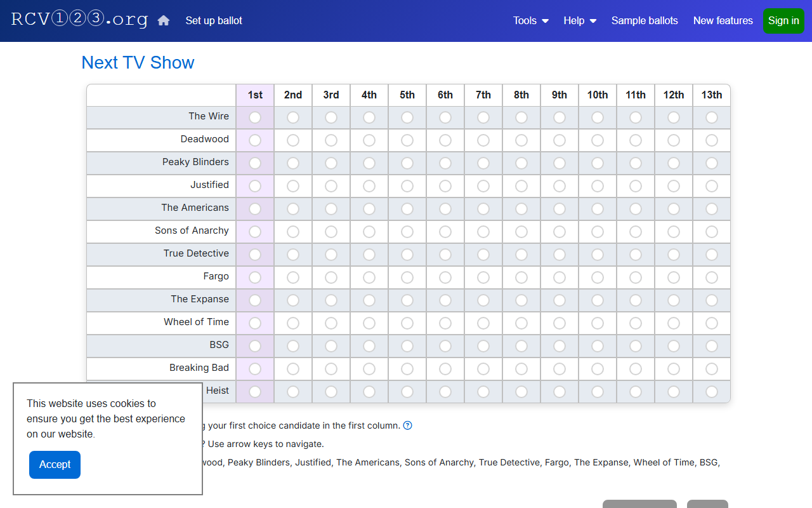812x508 pixels.
Task: Click the row label Peaky Blinders
Action: (195, 162)
